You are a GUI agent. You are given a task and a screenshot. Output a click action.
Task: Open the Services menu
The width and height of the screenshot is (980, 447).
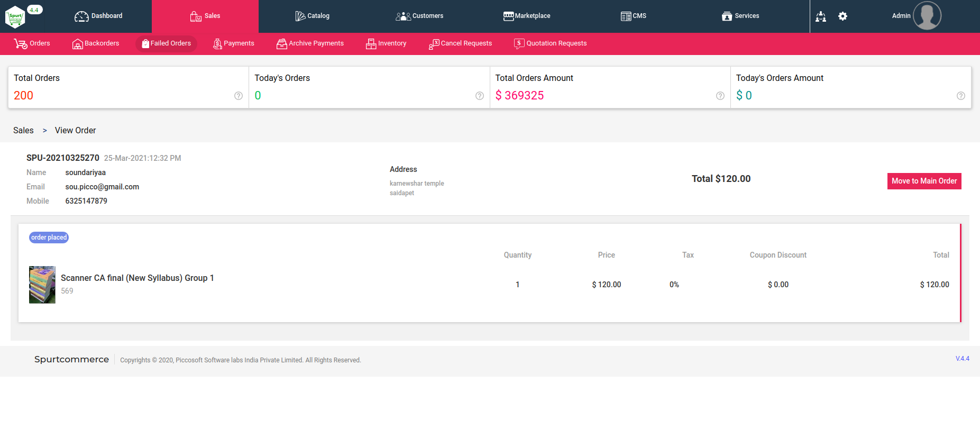(740, 16)
